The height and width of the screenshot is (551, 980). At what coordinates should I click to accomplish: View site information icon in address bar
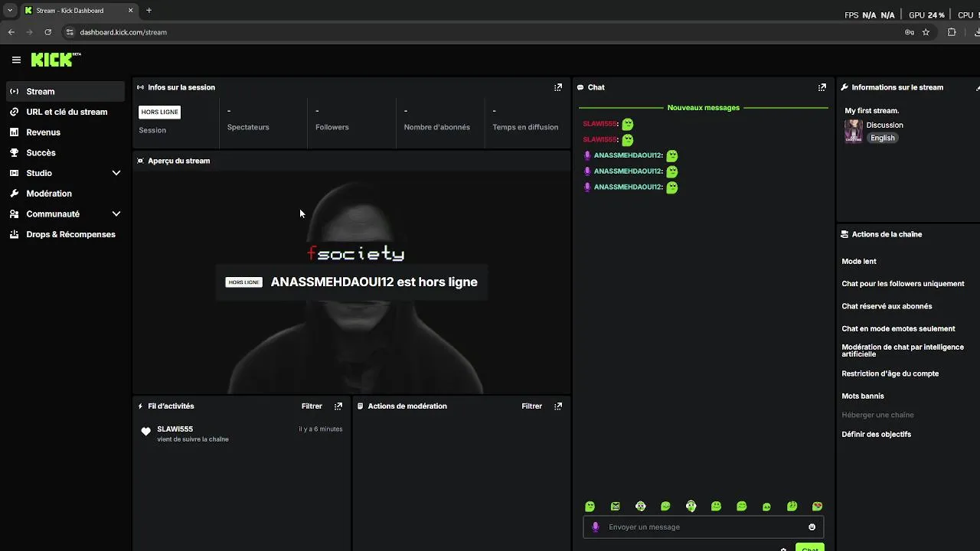(x=70, y=32)
